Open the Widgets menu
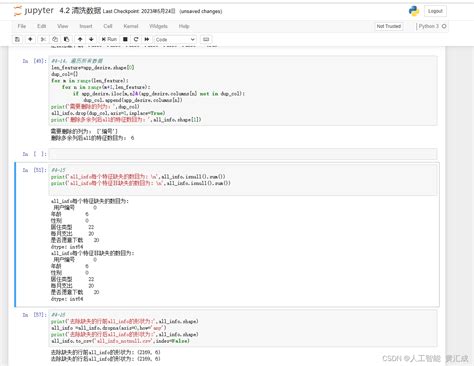 [158, 26]
